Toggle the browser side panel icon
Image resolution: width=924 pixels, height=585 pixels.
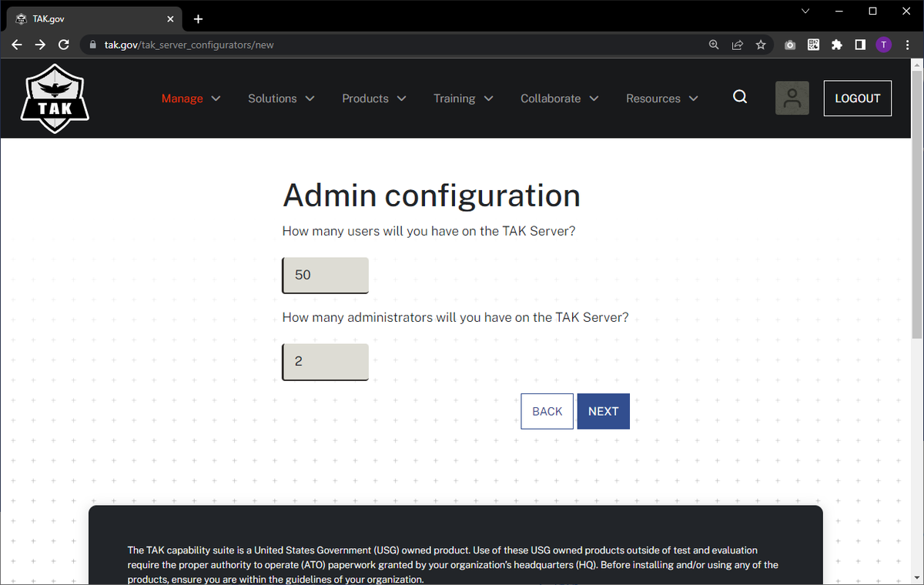click(x=860, y=45)
